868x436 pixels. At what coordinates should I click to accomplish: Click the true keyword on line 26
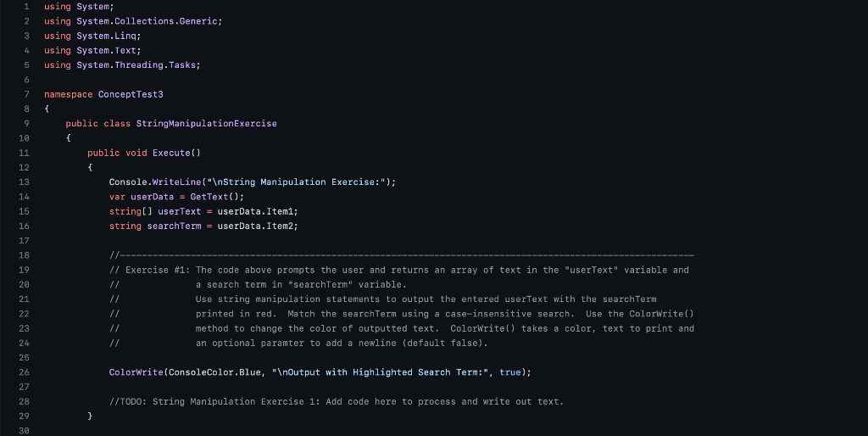tap(509, 372)
